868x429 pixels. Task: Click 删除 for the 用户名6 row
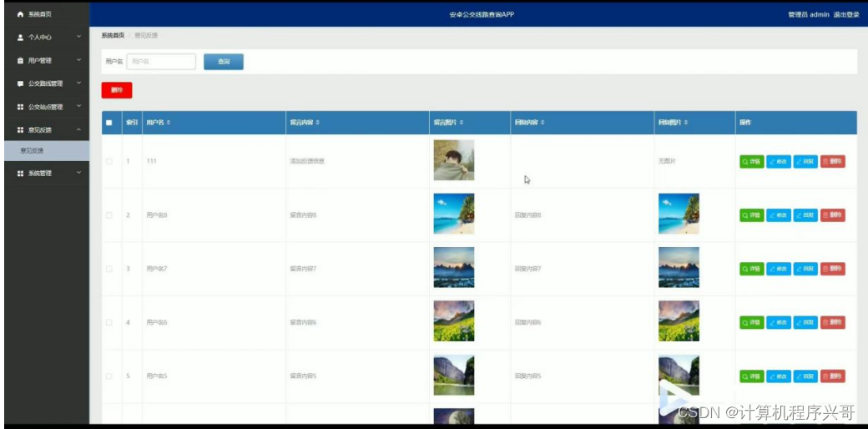(833, 322)
